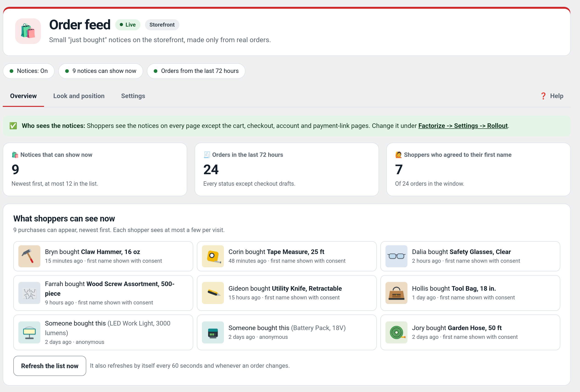This screenshot has width=580, height=392.
Task: Click the wood screw assortment icon
Action: click(29, 293)
